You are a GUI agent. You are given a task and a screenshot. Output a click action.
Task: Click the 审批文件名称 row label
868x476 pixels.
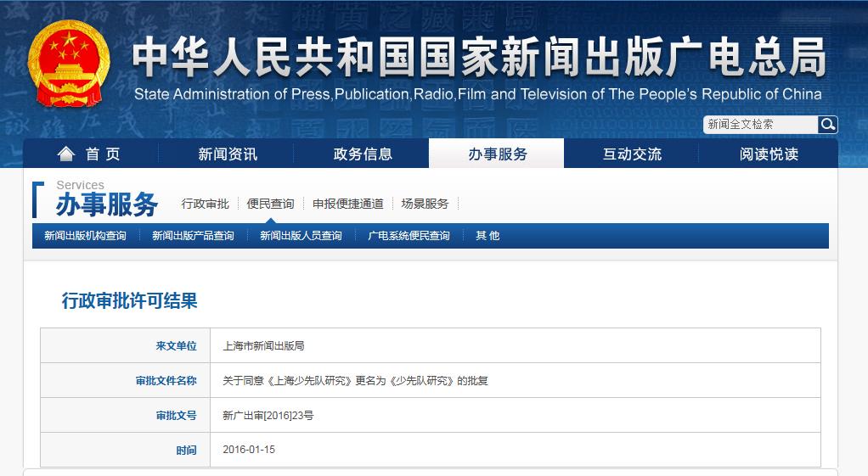pyautogui.click(x=166, y=381)
